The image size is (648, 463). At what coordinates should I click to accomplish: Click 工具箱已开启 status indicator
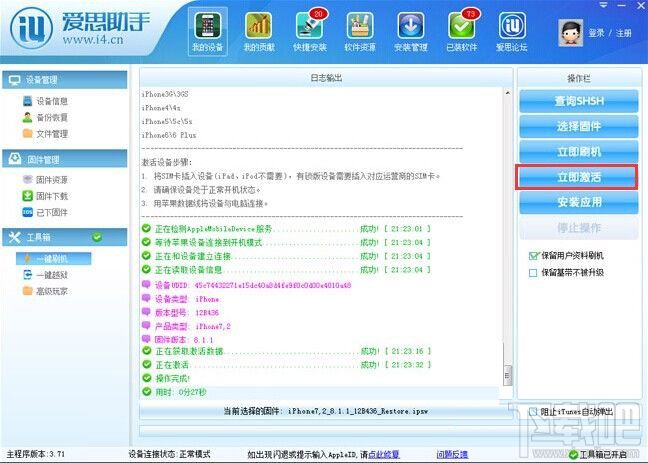point(598,455)
